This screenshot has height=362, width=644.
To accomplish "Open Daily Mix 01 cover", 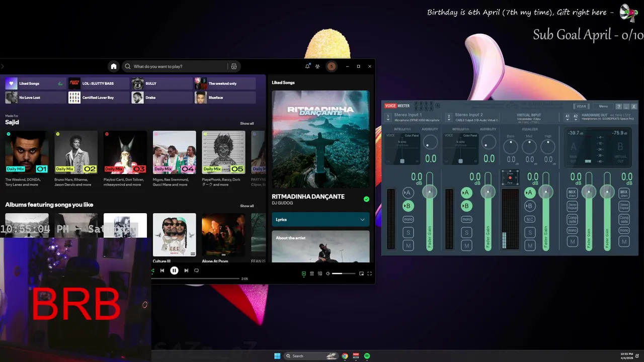I will pos(27,152).
